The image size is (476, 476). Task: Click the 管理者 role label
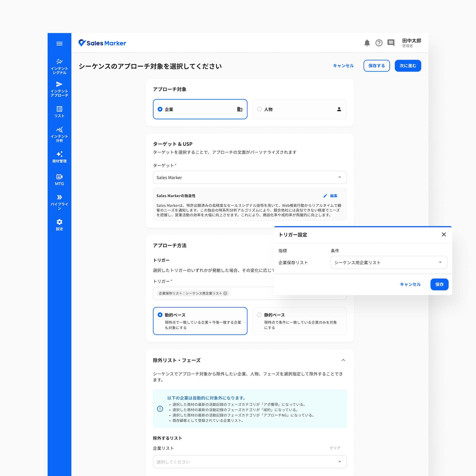click(x=407, y=46)
